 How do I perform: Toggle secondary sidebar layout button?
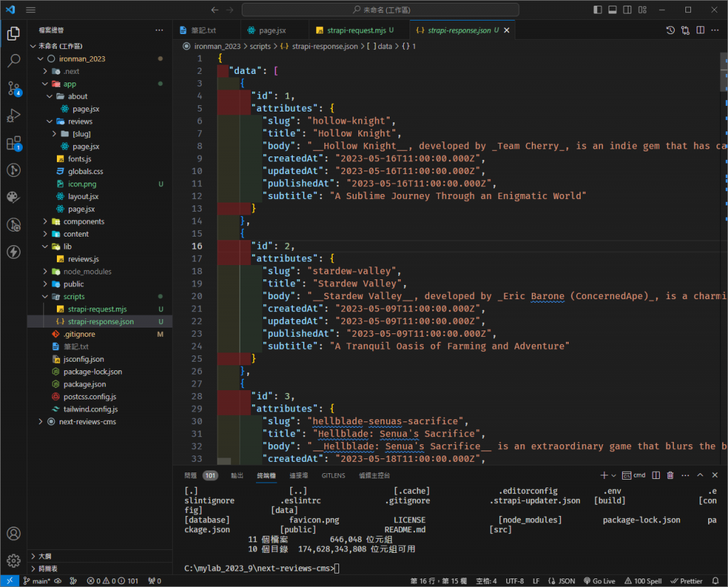(626, 10)
